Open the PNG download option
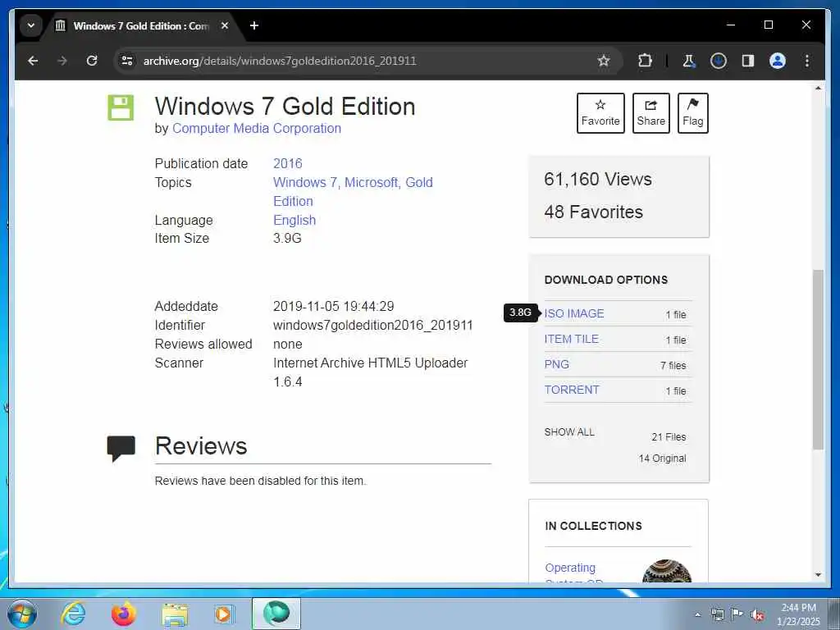840x630 pixels. [x=557, y=364]
